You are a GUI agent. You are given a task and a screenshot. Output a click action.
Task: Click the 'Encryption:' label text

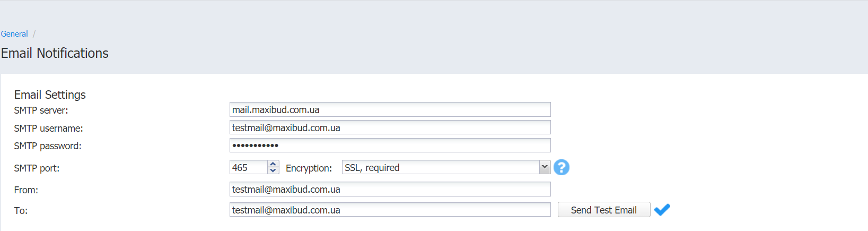click(x=309, y=168)
